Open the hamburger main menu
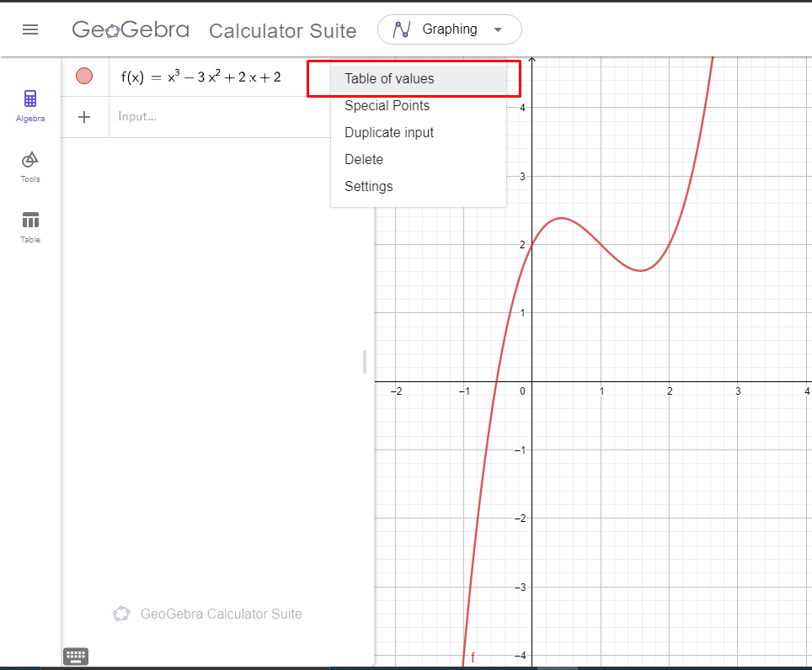Viewport: 812px width, 670px height. [x=30, y=29]
